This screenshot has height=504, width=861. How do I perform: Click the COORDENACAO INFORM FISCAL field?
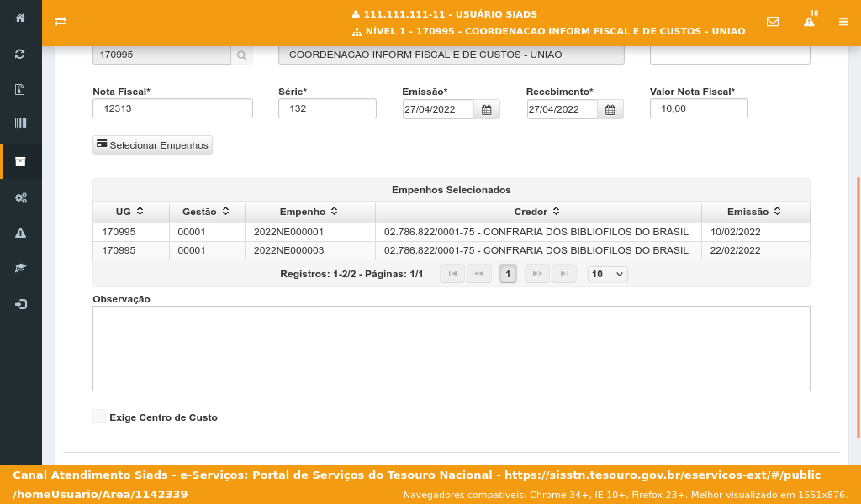pos(452,55)
